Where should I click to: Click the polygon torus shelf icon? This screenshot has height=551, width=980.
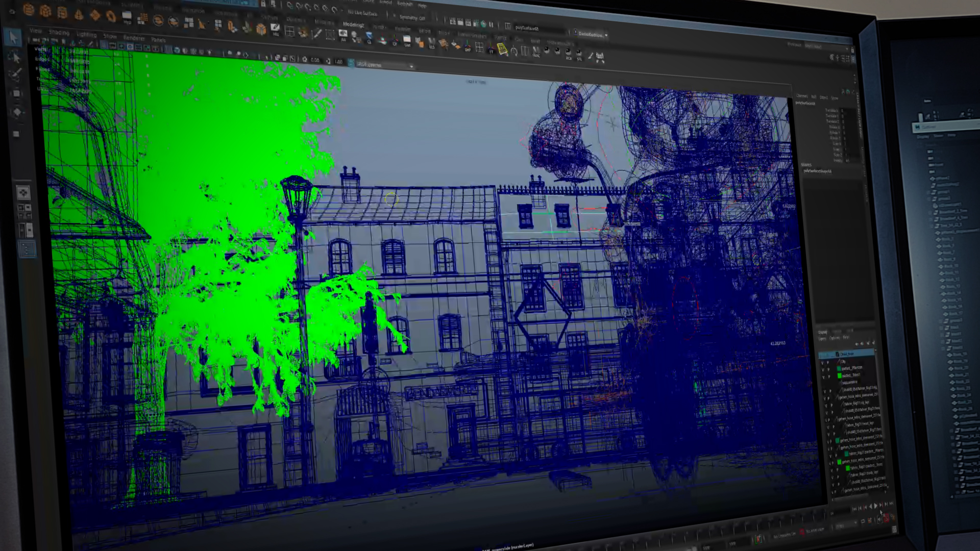111,16
